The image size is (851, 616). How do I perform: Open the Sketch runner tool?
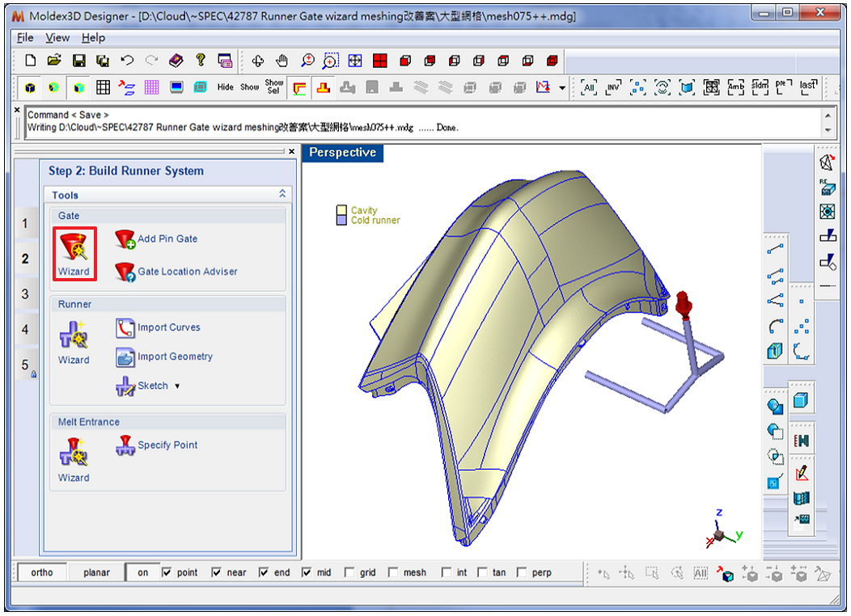click(x=142, y=386)
